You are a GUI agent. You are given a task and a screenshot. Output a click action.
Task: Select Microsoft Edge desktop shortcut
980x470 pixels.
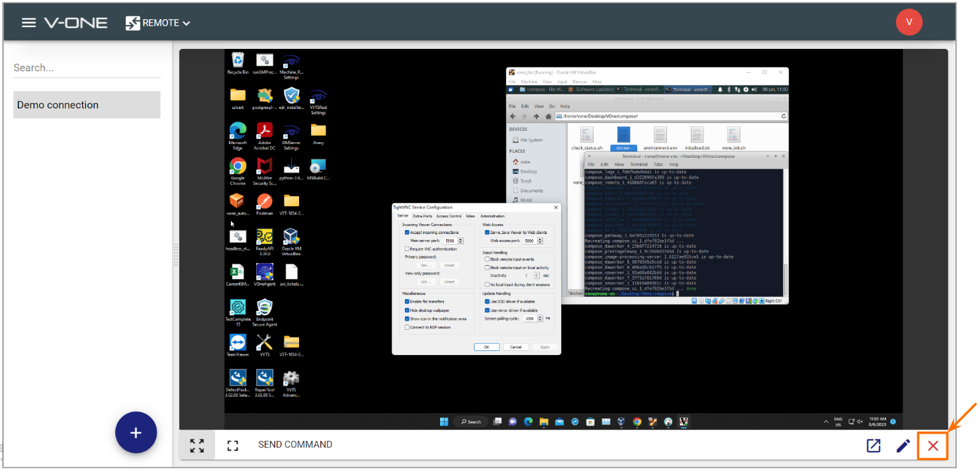pos(238,136)
